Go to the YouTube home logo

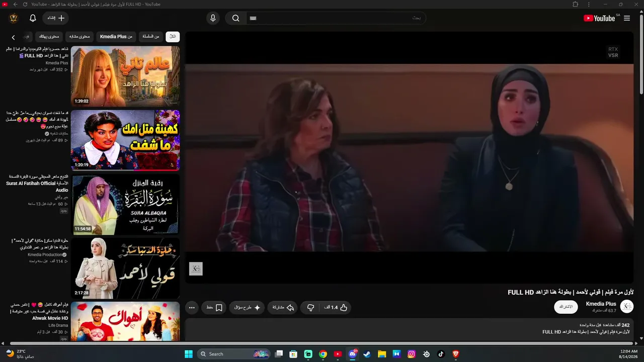[x=600, y=18]
